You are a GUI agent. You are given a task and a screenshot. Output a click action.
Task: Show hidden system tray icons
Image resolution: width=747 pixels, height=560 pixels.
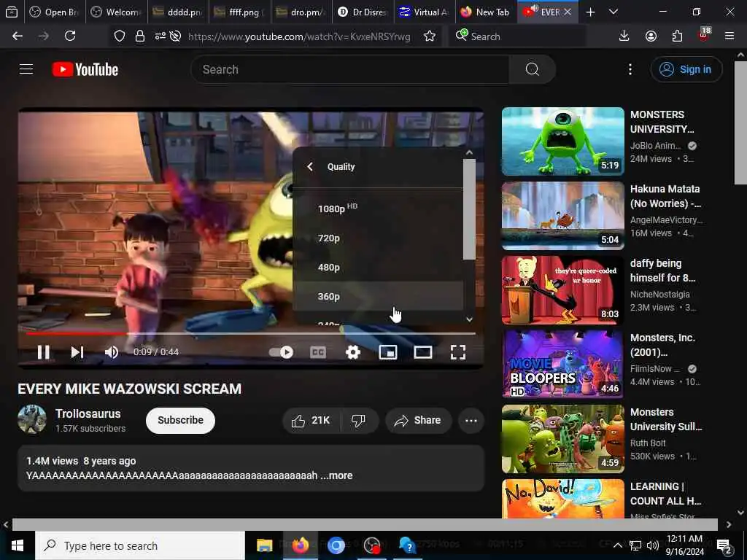tap(617, 545)
